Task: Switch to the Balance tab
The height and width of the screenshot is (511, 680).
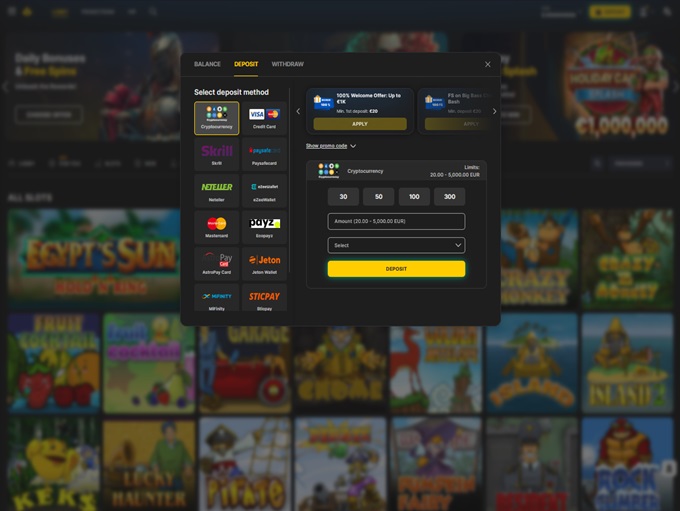Action: click(207, 64)
